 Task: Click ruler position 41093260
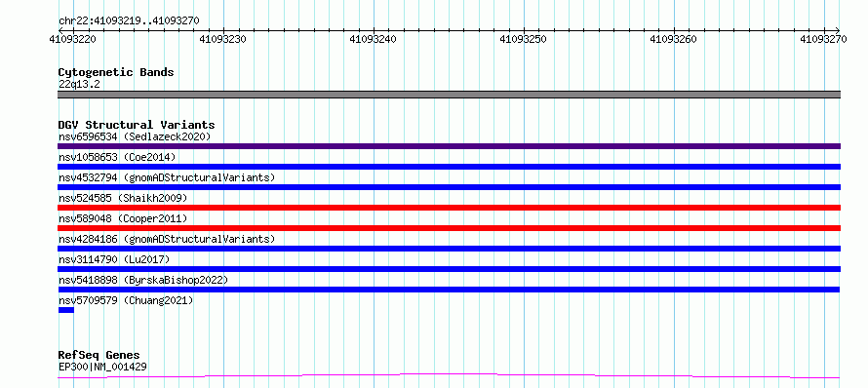(674, 39)
